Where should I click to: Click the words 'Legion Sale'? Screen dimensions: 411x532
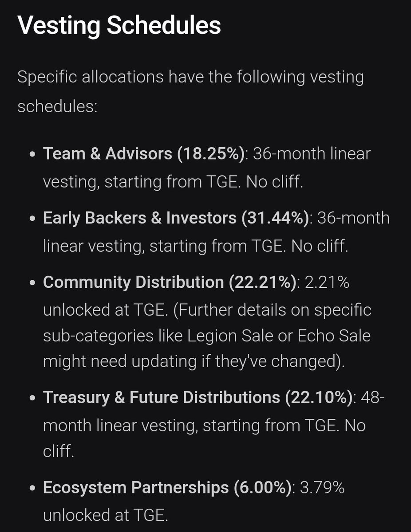point(229,336)
